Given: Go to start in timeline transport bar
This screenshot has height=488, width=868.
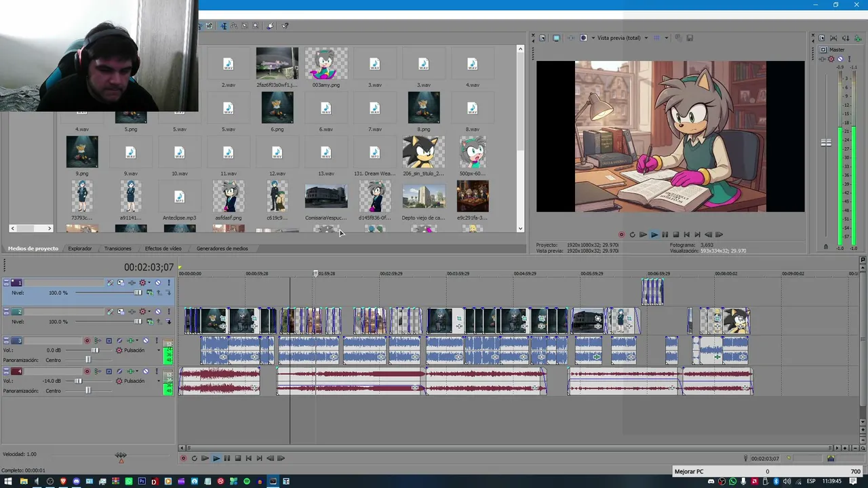Looking at the screenshot, I should (x=248, y=458).
